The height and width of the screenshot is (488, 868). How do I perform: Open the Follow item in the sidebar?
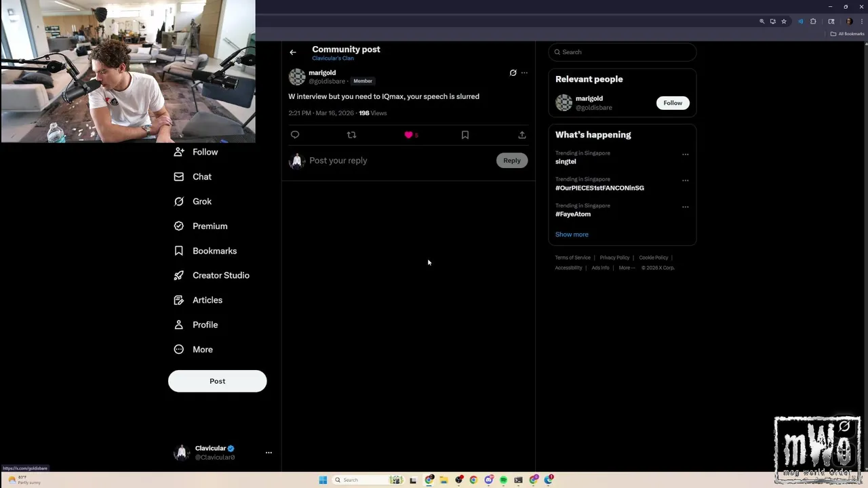[196, 152]
